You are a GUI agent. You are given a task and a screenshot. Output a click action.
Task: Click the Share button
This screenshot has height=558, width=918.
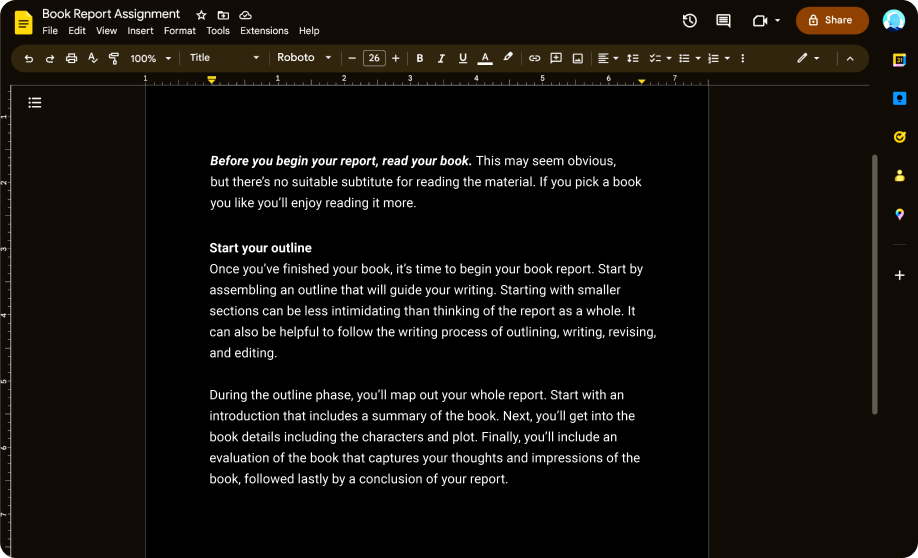tap(830, 20)
